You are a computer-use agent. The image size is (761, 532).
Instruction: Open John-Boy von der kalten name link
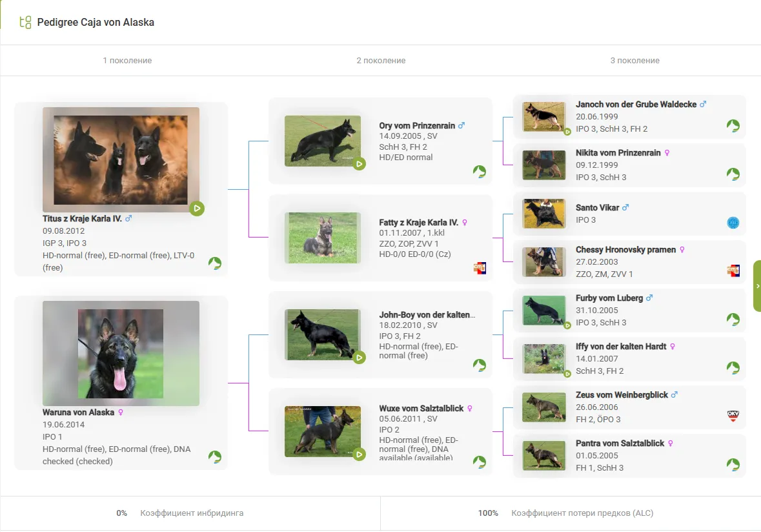tap(427, 315)
